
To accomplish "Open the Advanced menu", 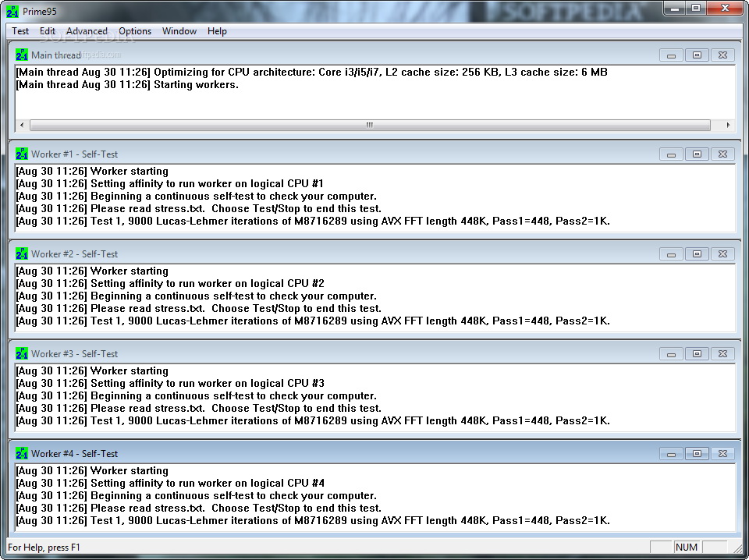I will point(87,31).
